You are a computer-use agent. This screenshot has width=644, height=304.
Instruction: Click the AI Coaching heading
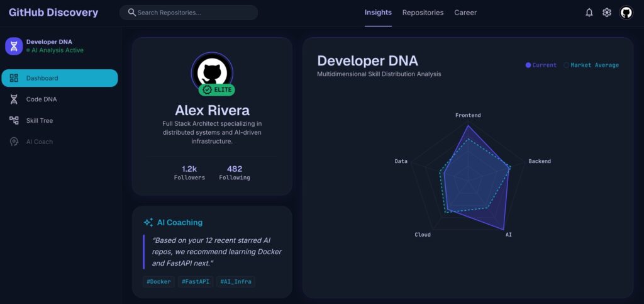click(x=180, y=222)
